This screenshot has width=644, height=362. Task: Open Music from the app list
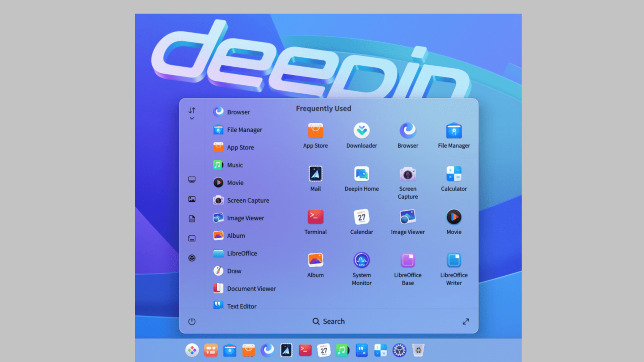[x=228, y=165]
